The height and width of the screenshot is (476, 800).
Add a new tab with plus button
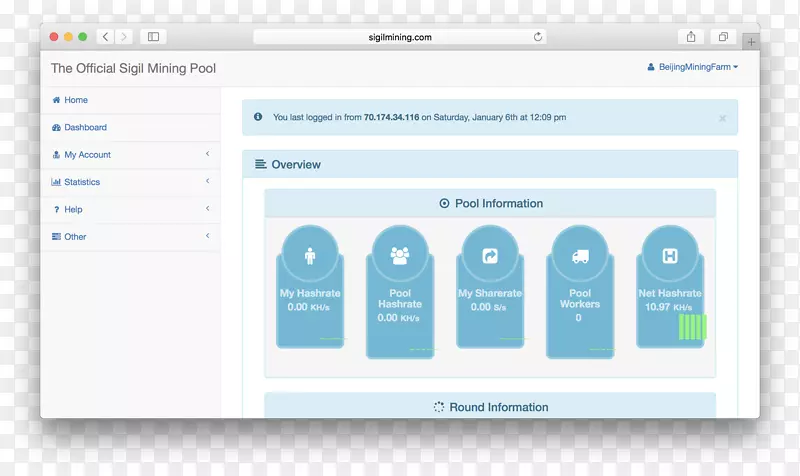pyautogui.click(x=751, y=42)
